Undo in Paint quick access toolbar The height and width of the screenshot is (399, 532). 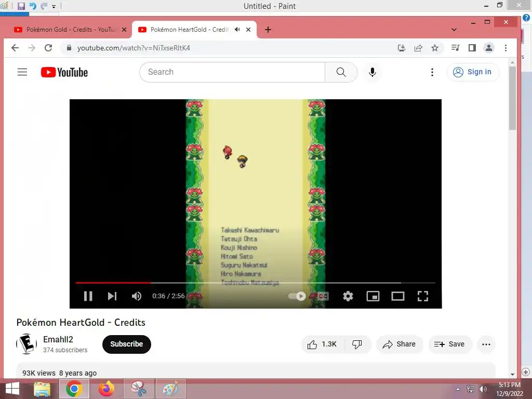[33, 6]
